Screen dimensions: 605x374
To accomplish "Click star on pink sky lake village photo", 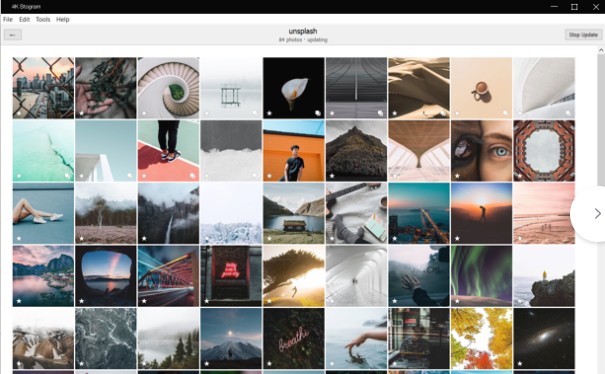I will (19, 301).
